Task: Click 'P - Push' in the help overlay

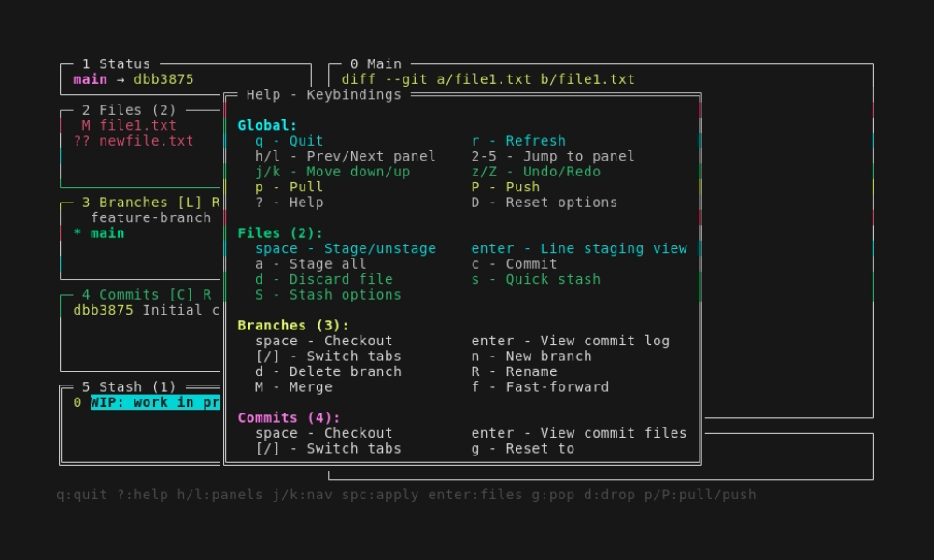Action: [x=506, y=187]
